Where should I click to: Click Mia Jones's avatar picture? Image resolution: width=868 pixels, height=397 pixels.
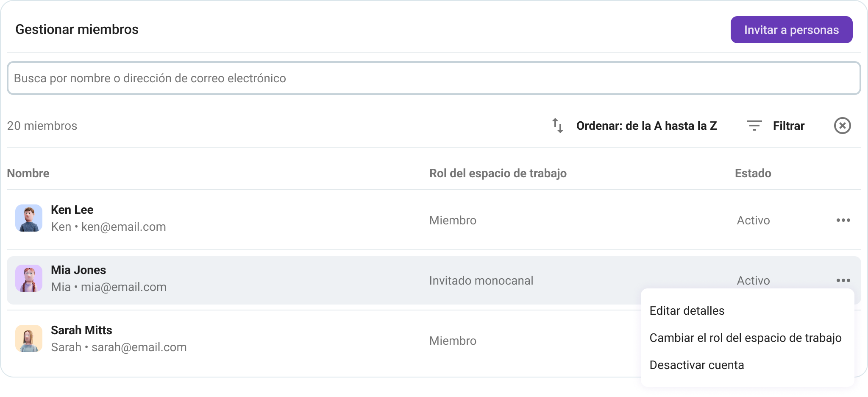[x=29, y=278]
